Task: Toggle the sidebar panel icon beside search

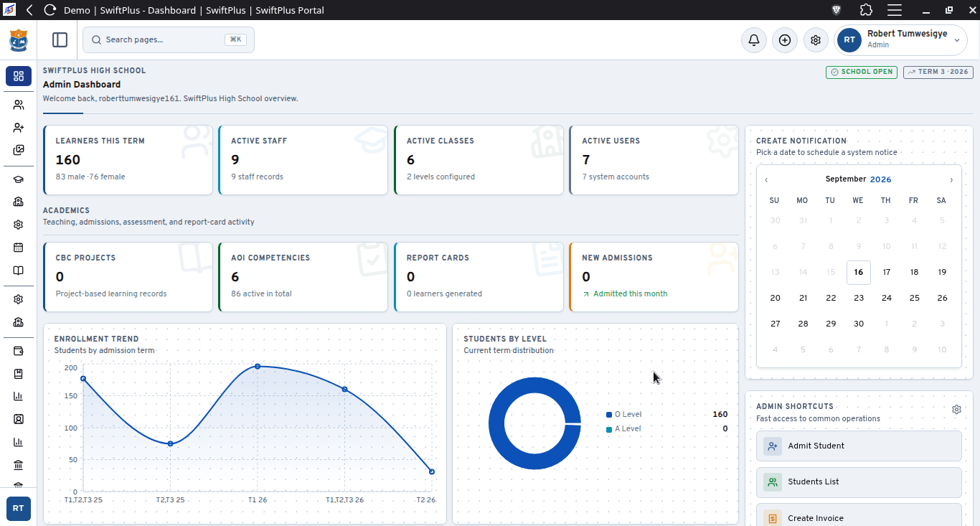Action: coord(60,40)
